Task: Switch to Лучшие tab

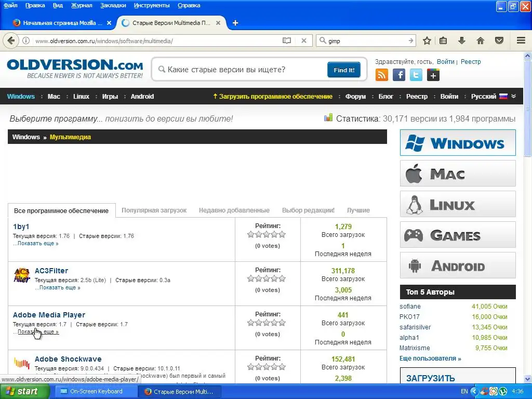Action: coord(358,210)
